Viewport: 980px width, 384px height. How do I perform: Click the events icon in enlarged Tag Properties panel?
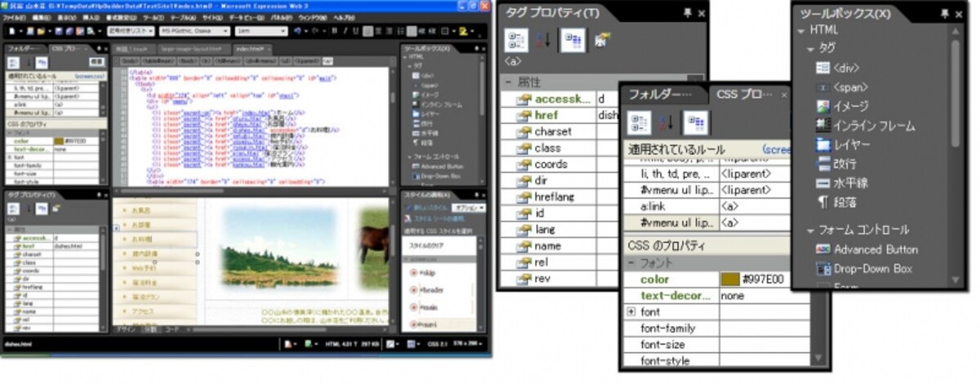[x=602, y=41]
